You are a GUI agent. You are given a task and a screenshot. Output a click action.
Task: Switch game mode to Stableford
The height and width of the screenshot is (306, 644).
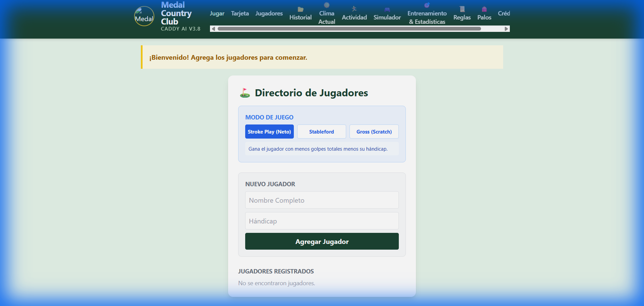click(x=321, y=132)
